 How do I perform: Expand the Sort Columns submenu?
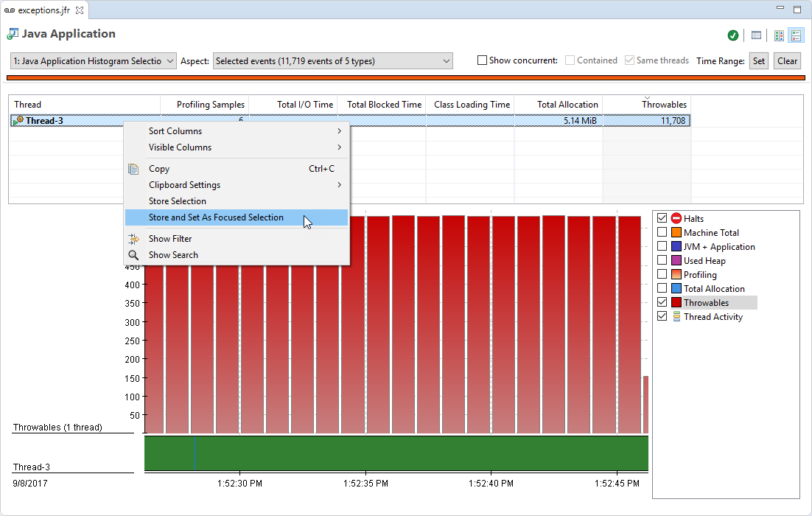click(237, 131)
